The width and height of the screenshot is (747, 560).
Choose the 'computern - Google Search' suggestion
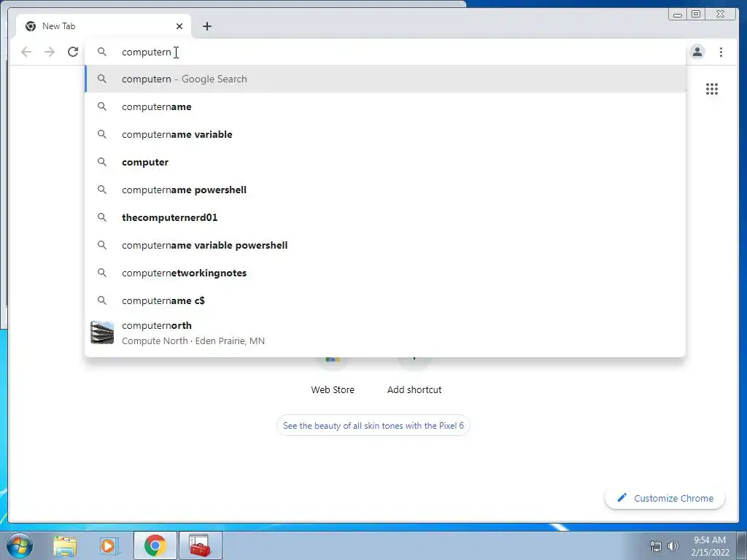(x=385, y=79)
